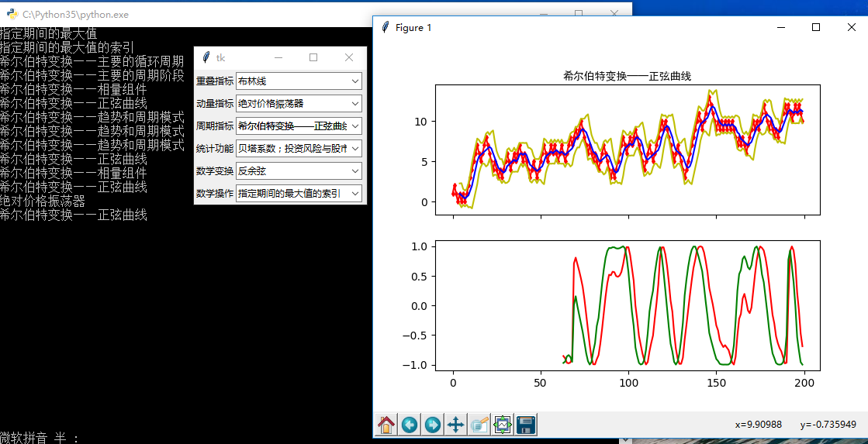The width and height of the screenshot is (868, 444).
Task: Click the Figure 1 feather icon
Action: (x=386, y=28)
